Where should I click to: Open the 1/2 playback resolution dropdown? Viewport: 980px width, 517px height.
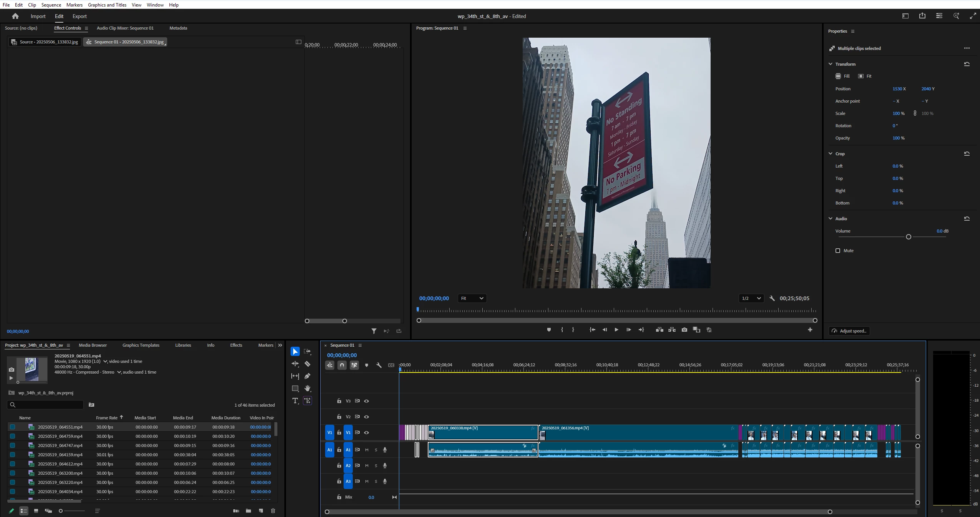pyautogui.click(x=751, y=298)
